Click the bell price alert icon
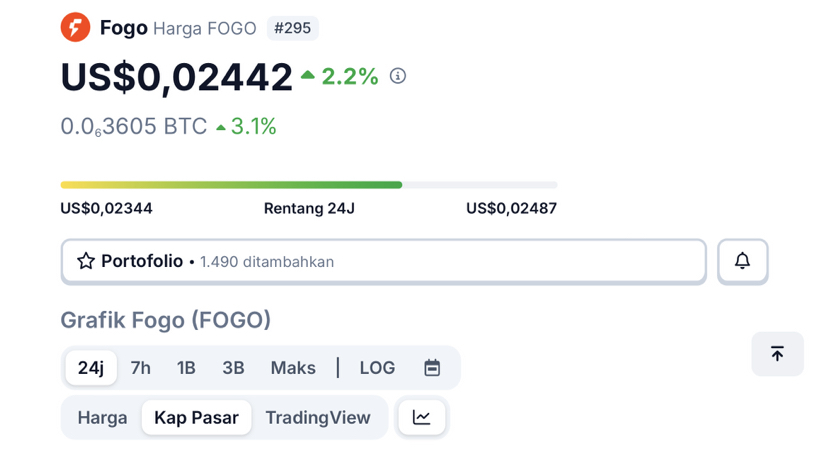Screen dimensions: 829x466 742,261
